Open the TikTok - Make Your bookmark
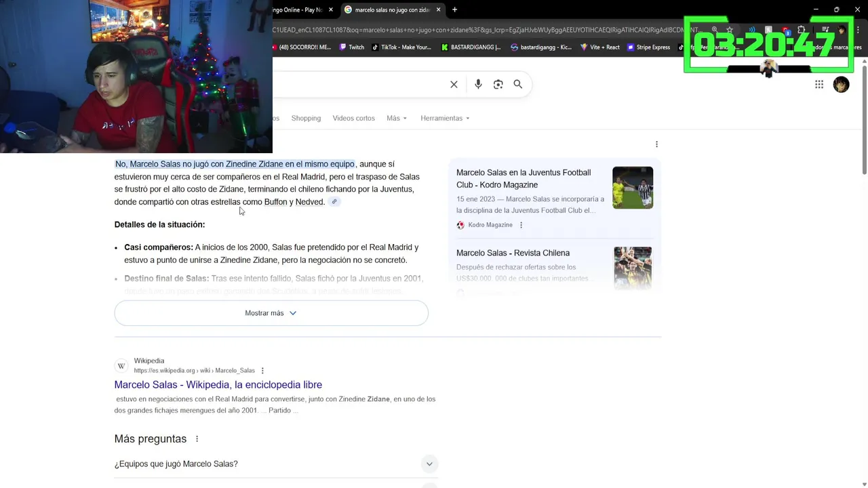The width and height of the screenshot is (868, 488). pos(401,47)
